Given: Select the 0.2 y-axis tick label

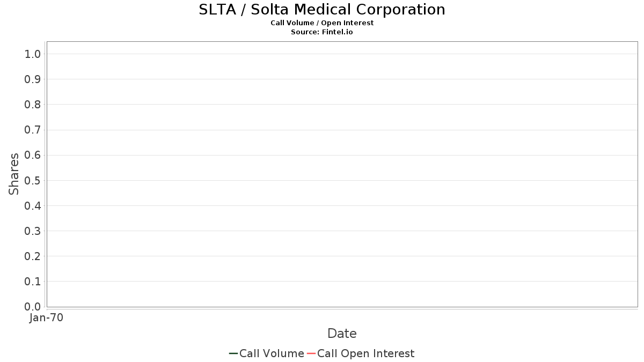Looking at the screenshot, I should [33, 256].
